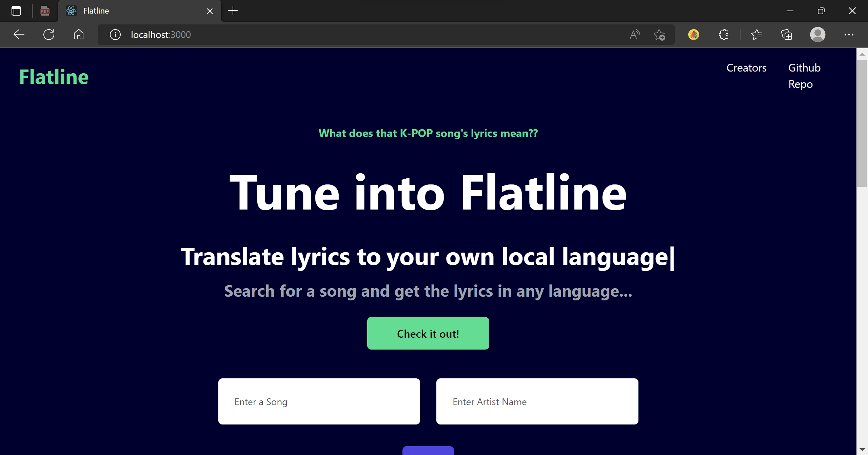868x455 pixels.
Task: Focus the Enter Artist Name field
Action: (537, 401)
